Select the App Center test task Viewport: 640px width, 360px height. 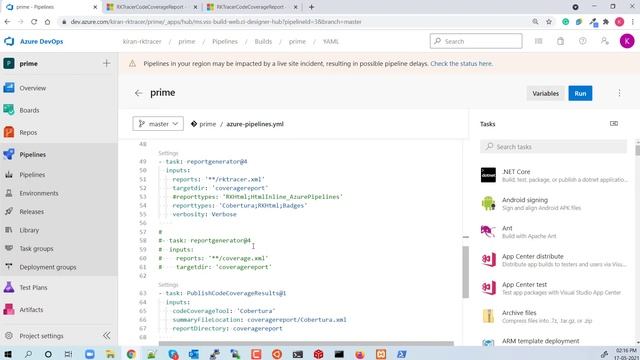554,288
